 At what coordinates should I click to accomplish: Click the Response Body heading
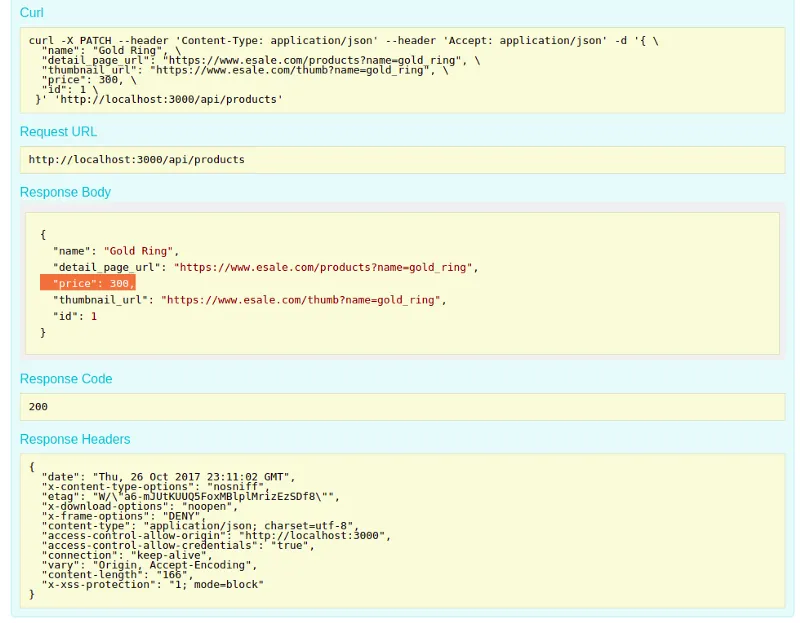tap(65, 192)
